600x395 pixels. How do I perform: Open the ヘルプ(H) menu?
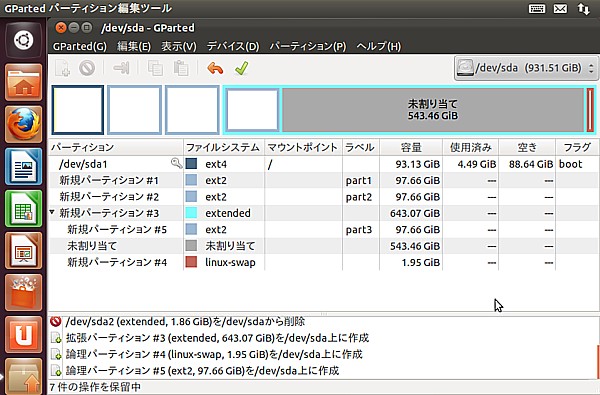(x=378, y=46)
